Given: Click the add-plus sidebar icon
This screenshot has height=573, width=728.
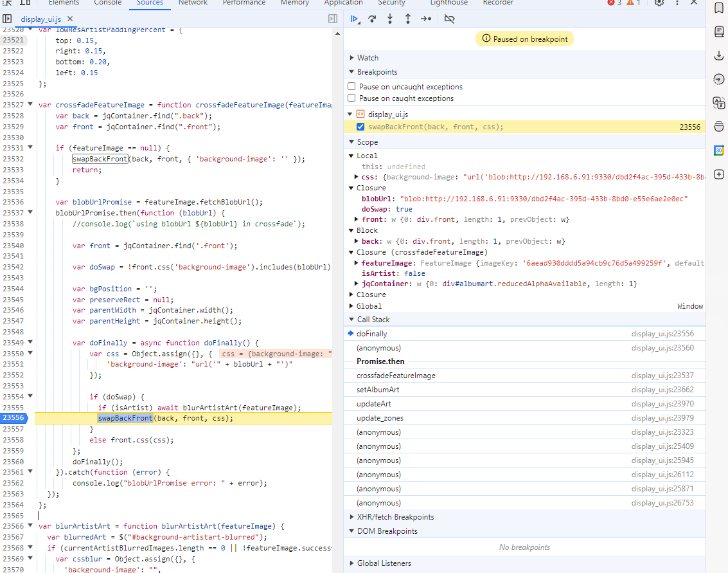Looking at the screenshot, I should 719,174.
